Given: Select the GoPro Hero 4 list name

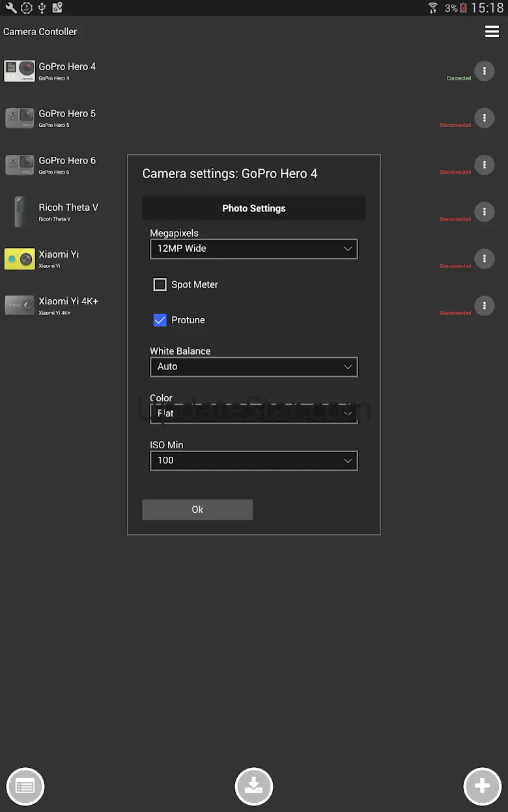Looking at the screenshot, I should pyautogui.click(x=67, y=66).
